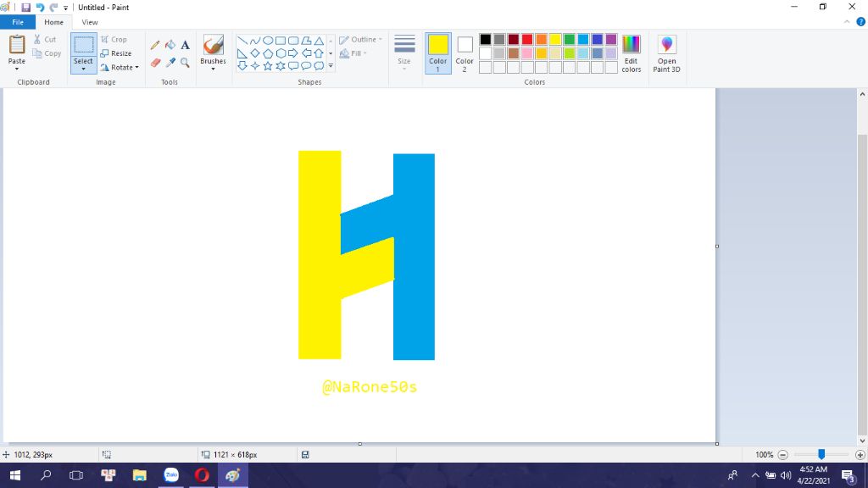Choose the Four-point star shape

(254, 66)
